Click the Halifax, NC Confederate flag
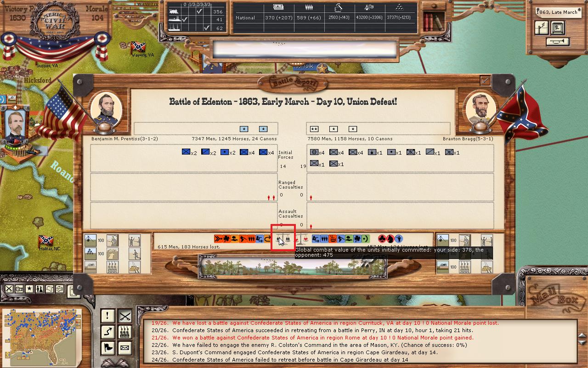This screenshot has width=588, height=368. click(x=45, y=240)
